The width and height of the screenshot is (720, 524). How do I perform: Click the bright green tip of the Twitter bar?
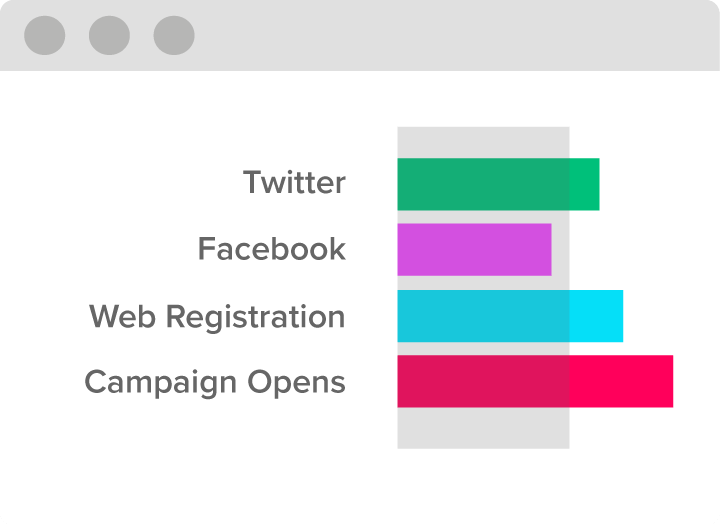click(585, 184)
